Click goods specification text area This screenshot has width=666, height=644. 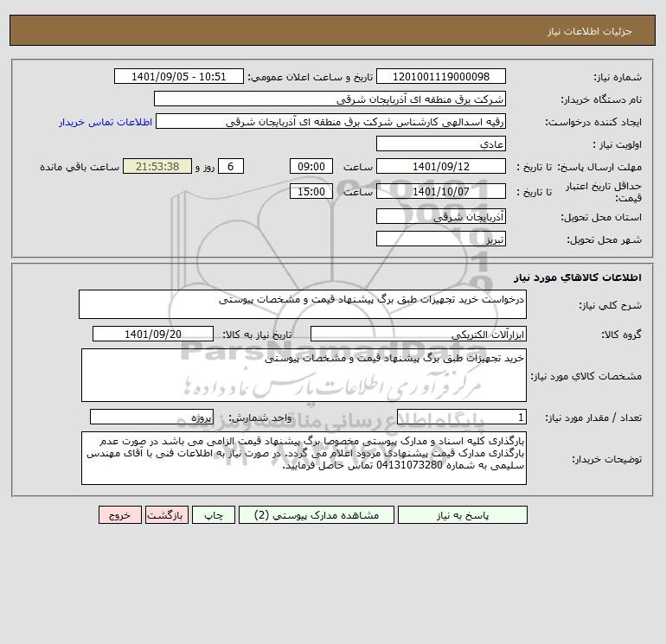[x=304, y=375]
